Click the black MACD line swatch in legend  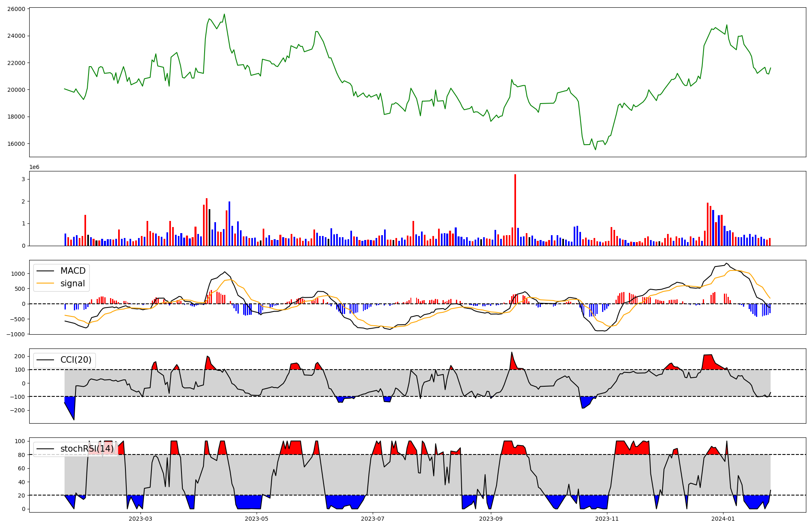[45, 271]
